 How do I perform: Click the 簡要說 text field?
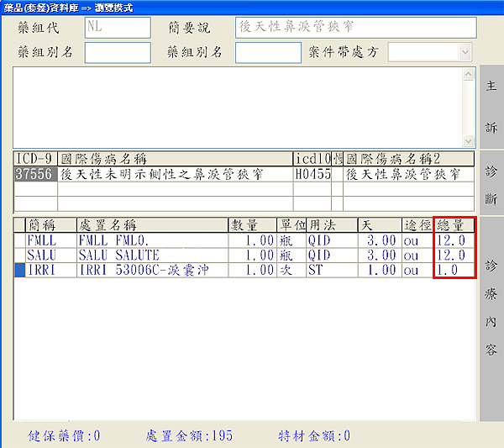point(355,27)
